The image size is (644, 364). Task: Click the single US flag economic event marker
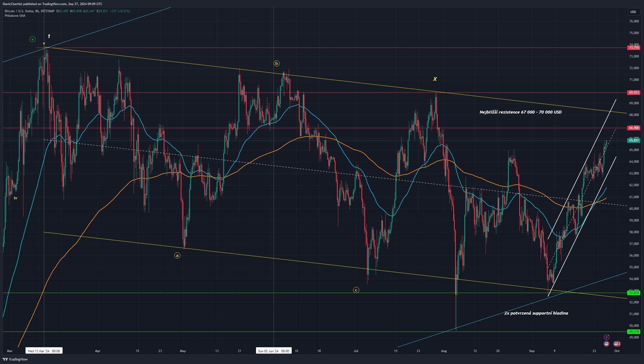[x=606, y=344]
